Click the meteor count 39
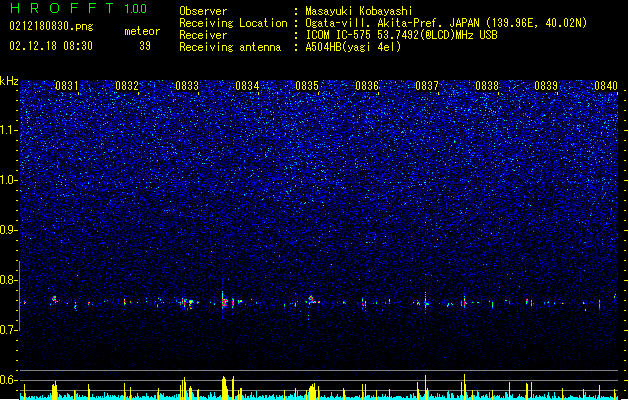 click(x=145, y=46)
